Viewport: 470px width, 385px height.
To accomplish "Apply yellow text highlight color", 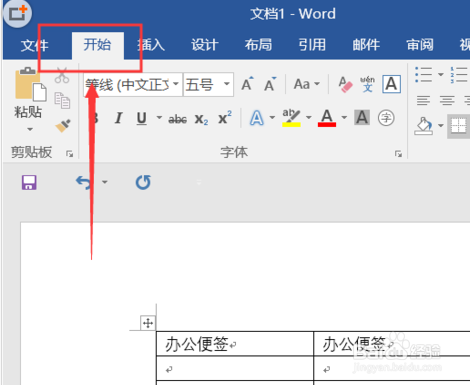I will click(x=291, y=118).
